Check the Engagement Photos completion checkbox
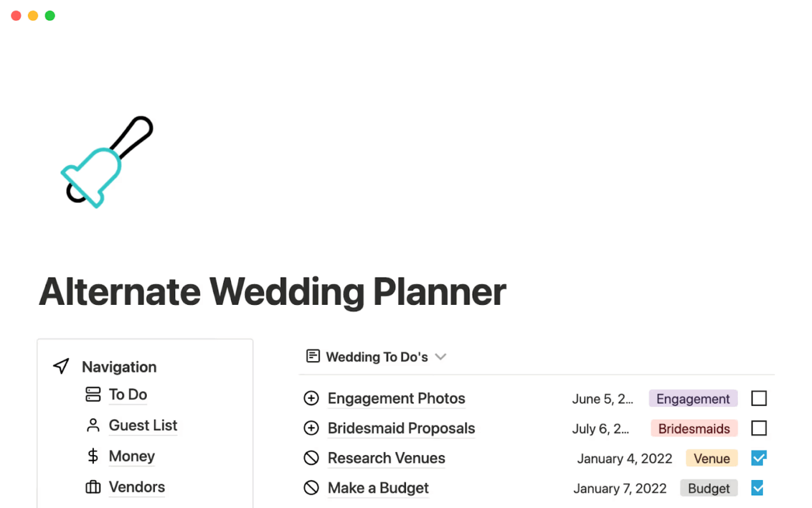The height and width of the screenshot is (508, 812). (x=759, y=398)
